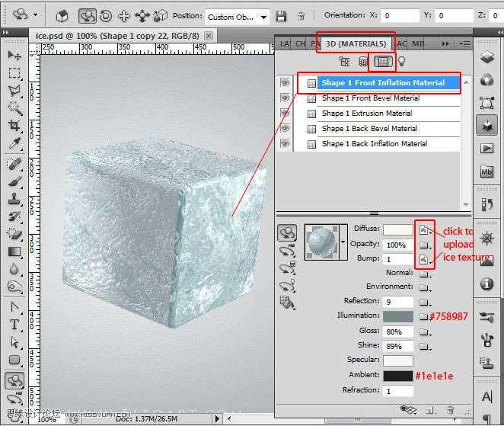Screen dimensions: 504x426
Task: Click the Return to initial object position icon
Action: (x=62, y=15)
